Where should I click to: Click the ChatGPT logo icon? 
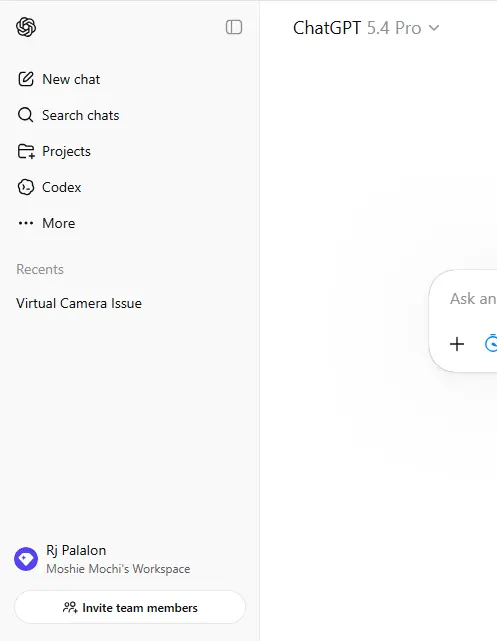26,27
